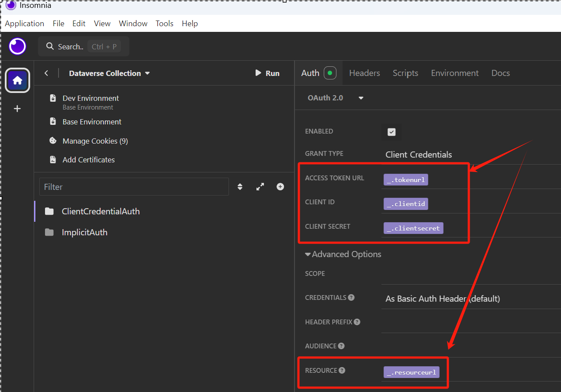Open Dev Environment settings

point(91,98)
